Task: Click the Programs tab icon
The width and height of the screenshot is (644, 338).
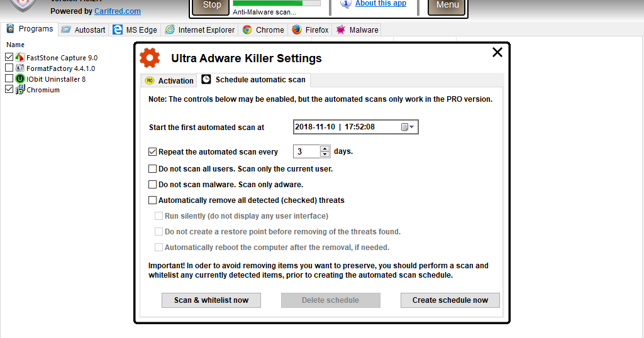Action: click(x=10, y=29)
